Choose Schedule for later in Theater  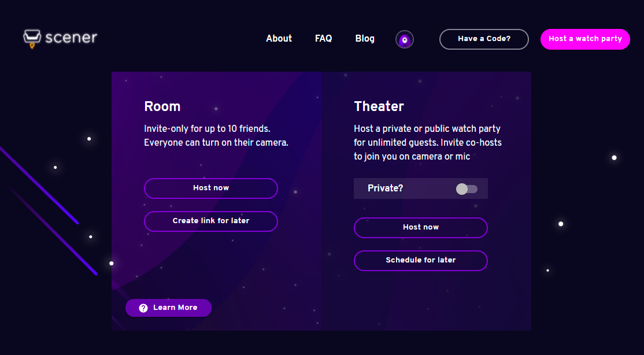pos(421,261)
